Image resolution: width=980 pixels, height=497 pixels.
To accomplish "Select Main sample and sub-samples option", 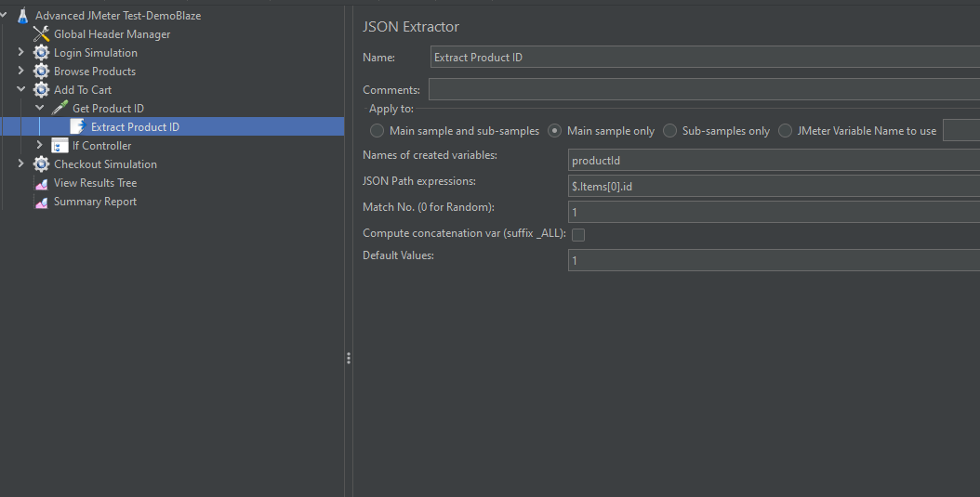I will pyautogui.click(x=377, y=131).
